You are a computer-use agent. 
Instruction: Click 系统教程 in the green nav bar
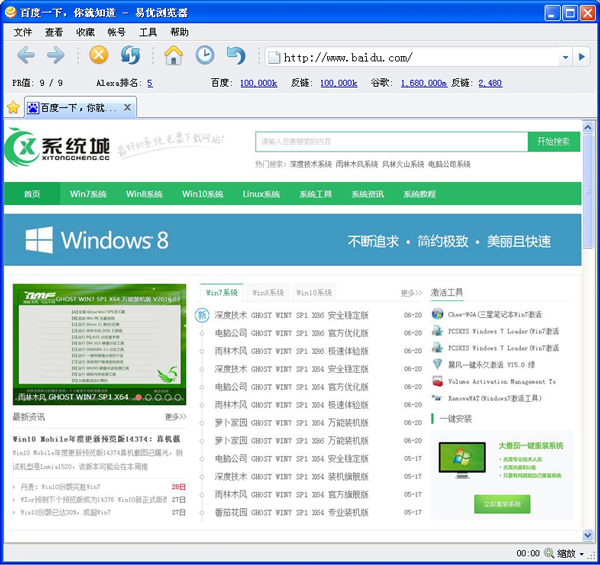tap(419, 194)
